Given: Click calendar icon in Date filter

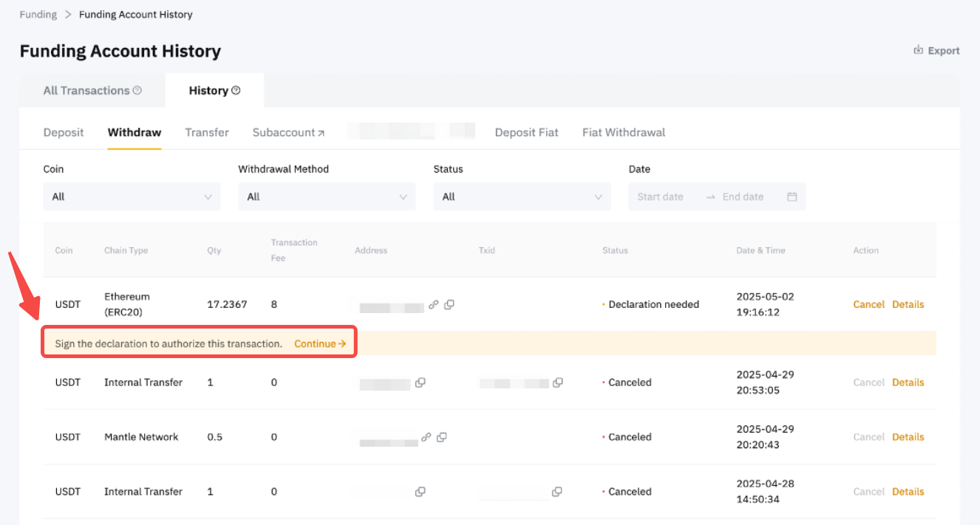Looking at the screenshot, I should pos(792,196).
